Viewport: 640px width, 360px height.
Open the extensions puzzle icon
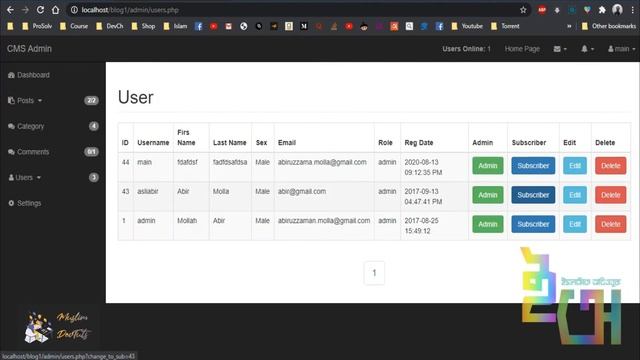(602, 10)
